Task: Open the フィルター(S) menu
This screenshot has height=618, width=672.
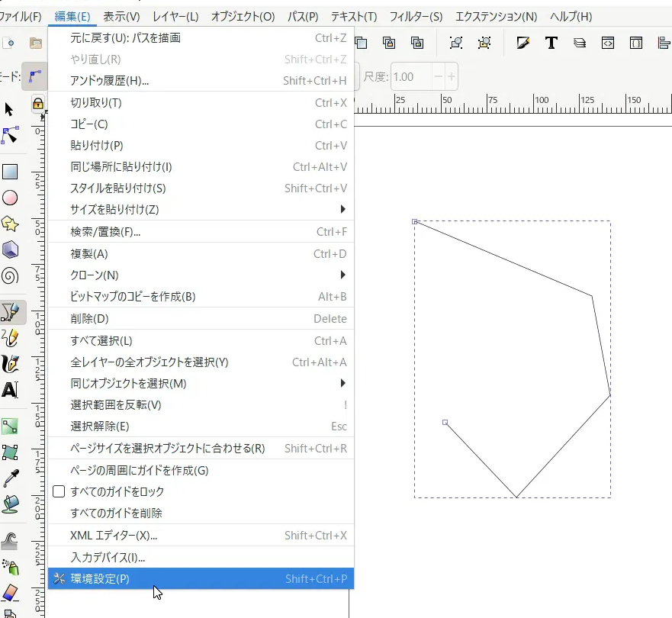Action: [416, 16]
